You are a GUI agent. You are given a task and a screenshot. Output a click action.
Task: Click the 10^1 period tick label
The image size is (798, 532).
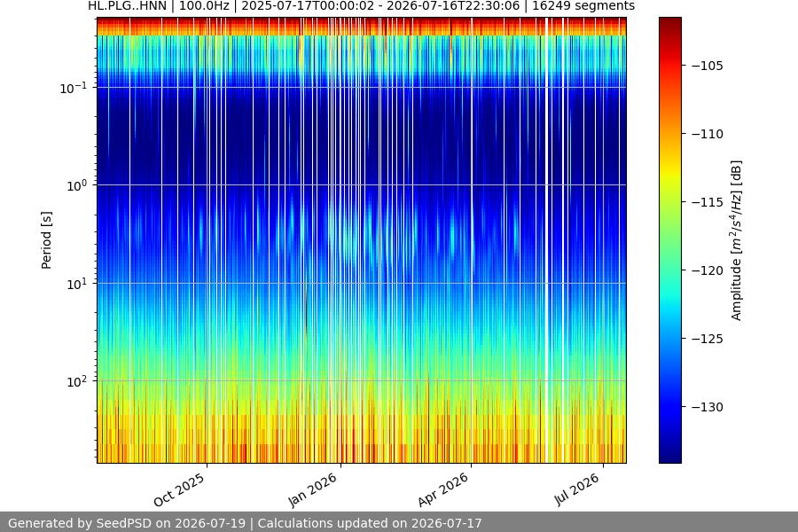[x=77, y=284]
